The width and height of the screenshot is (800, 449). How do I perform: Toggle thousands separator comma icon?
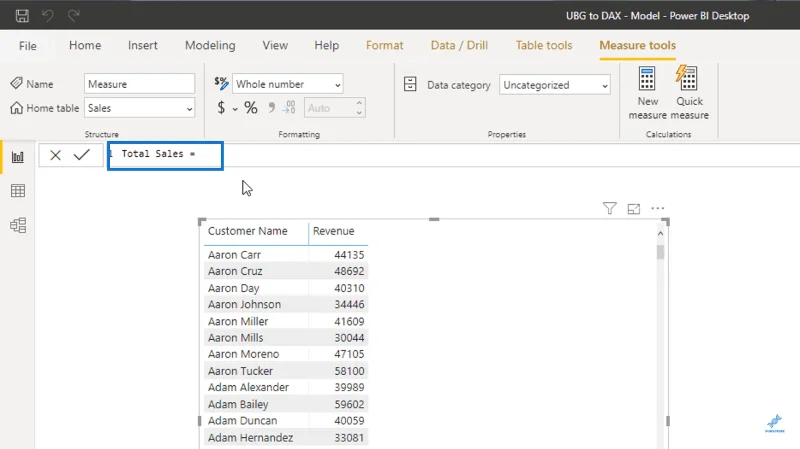(271, 107)
